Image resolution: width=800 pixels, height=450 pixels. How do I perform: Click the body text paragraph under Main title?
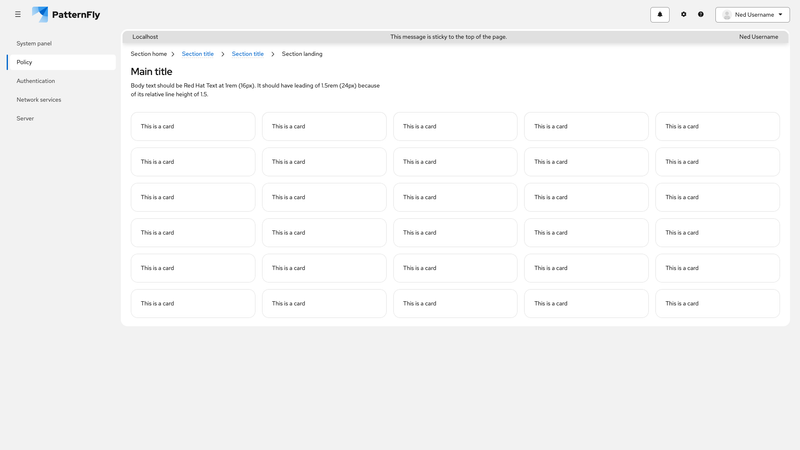[x=255, y=90]
